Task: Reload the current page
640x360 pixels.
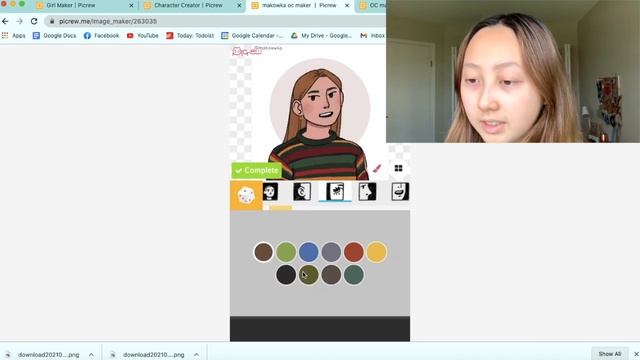Action: [34, 21]
